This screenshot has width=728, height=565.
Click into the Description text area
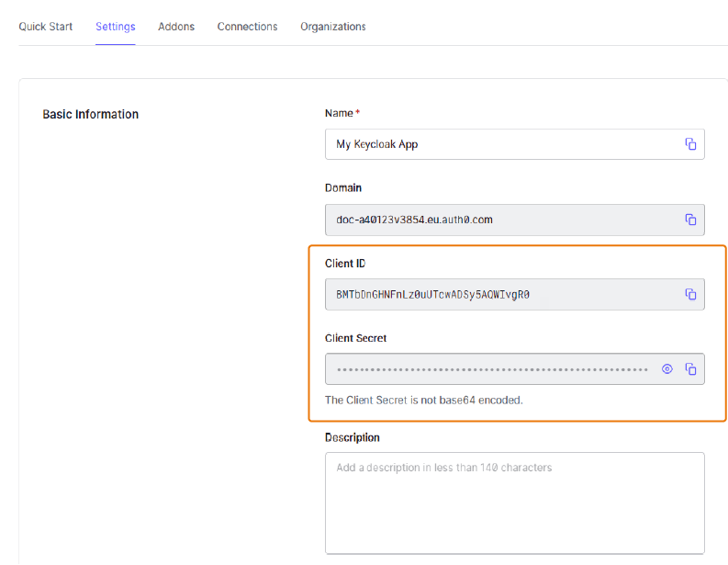tap(514, 503)
